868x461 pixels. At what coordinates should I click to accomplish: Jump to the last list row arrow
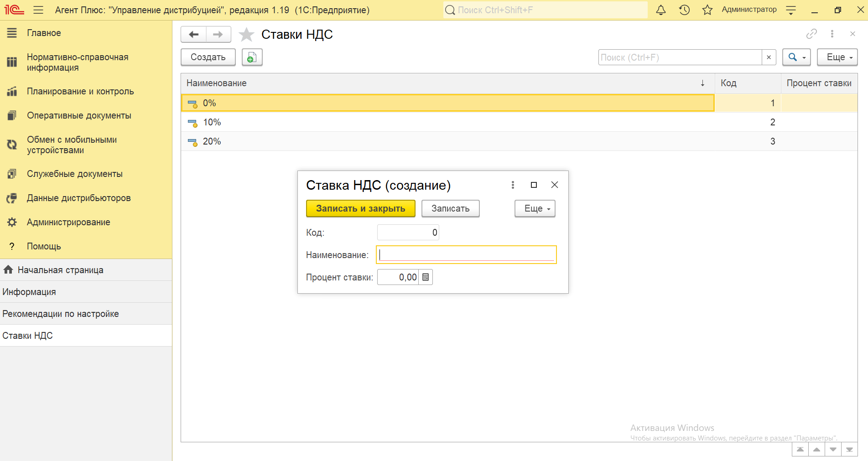coord(849,450)
